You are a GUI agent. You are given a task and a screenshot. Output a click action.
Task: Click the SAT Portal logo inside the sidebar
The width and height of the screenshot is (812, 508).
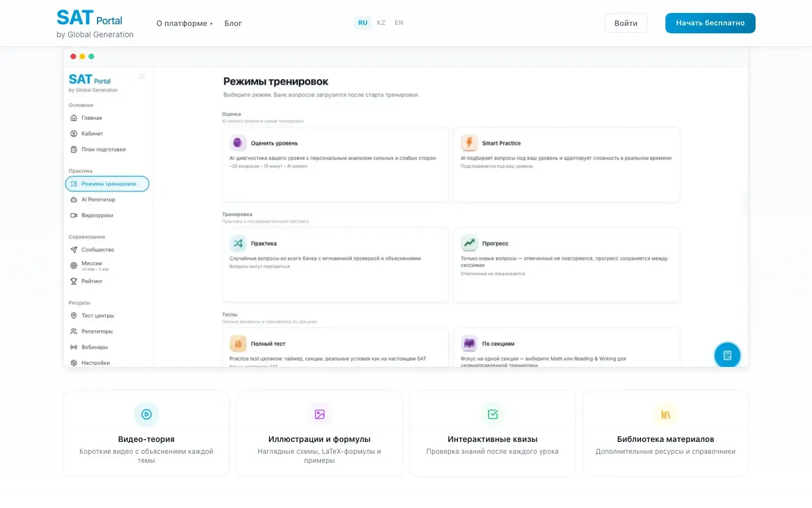[x=93, y=83]
